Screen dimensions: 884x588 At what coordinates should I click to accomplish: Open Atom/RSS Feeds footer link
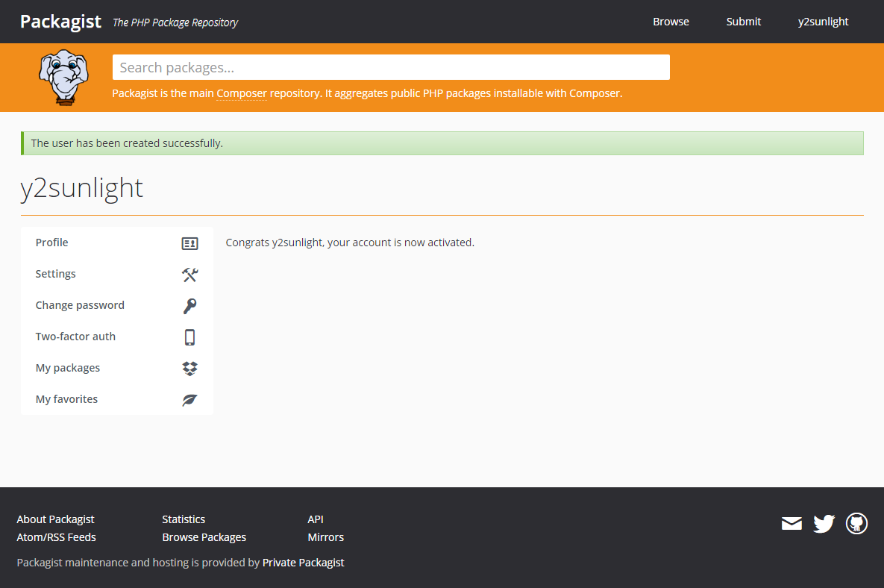pos(56,537)
